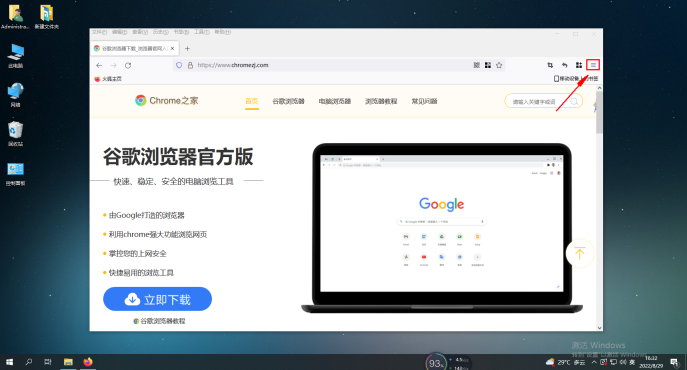Click the vertical scrollbar thumb
The image size is (687, 370).
[x=599, y=113]
